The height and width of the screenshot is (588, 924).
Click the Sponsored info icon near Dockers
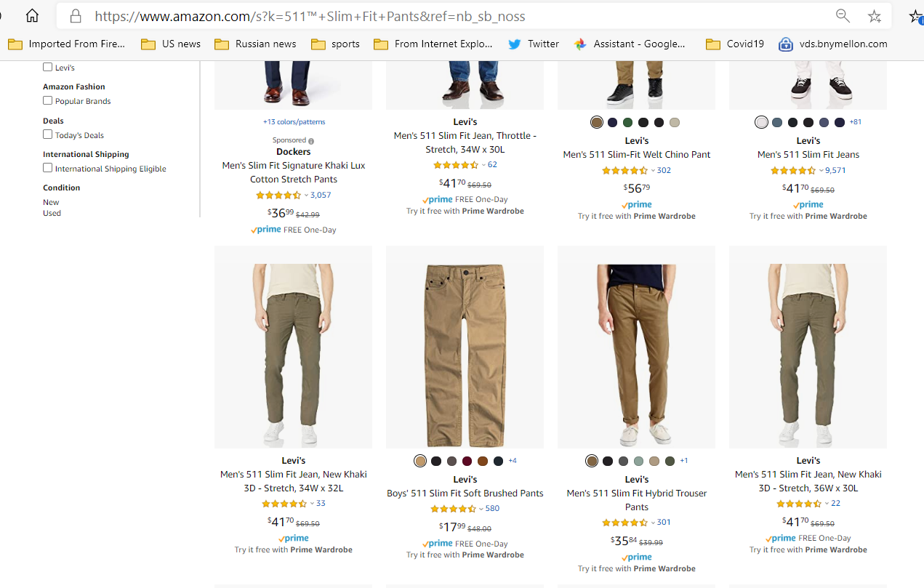click(x=311, y=141)
